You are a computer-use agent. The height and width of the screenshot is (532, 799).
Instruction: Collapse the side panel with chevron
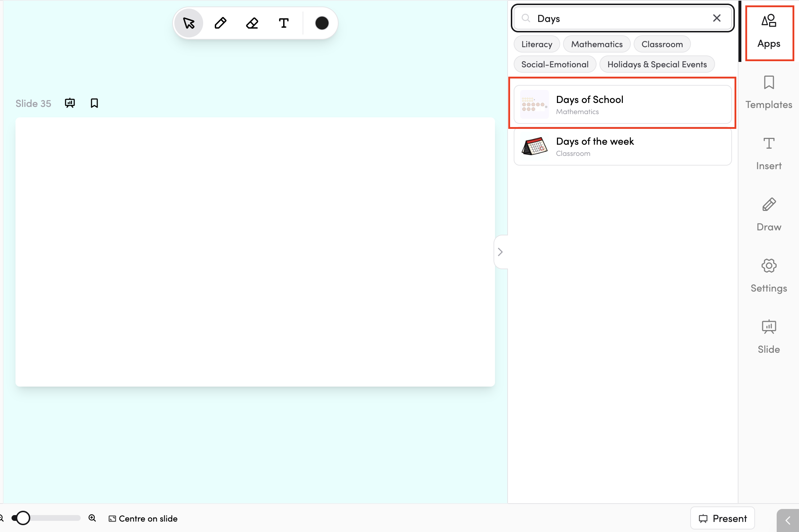pyautogui.click(x=500, y=252)
